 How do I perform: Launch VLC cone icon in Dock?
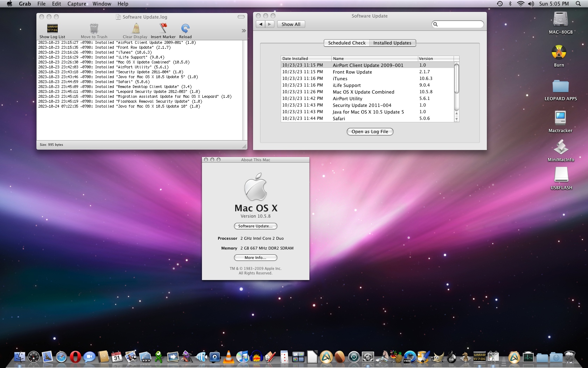pos(229,357)
